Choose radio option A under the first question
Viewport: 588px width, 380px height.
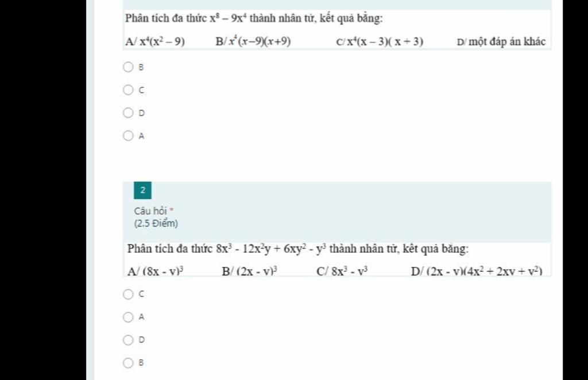128,136
